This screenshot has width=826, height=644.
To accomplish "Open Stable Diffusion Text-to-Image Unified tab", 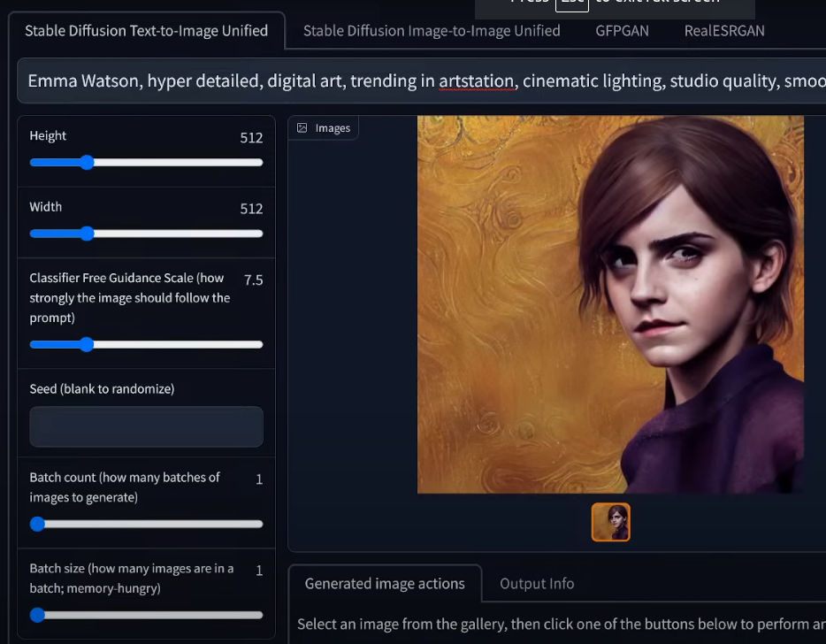I will click(147, 31).
